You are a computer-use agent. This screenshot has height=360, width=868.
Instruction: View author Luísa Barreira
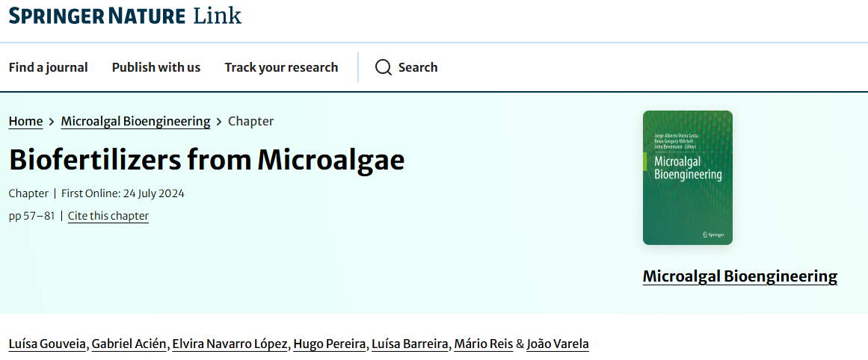[x=410, y=344]
